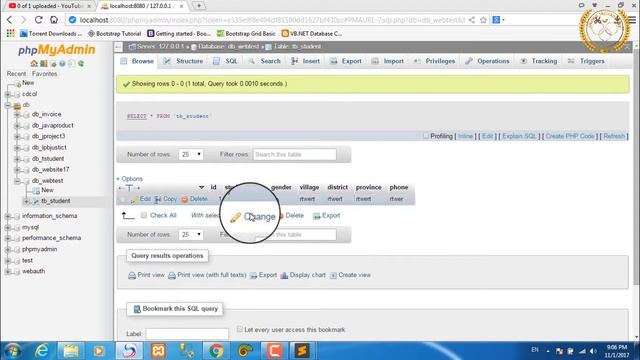The image size is (640, 360).
Task: Open the Insert tab
Action: click(x=306, y=61)
